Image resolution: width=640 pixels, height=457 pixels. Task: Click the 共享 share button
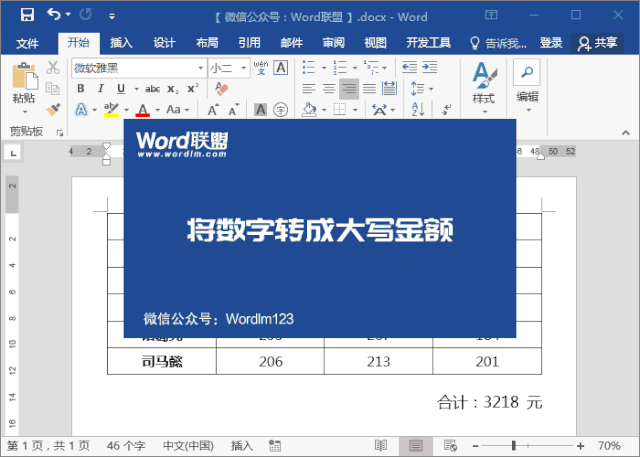pyautogui.click(x=597, y=43)
